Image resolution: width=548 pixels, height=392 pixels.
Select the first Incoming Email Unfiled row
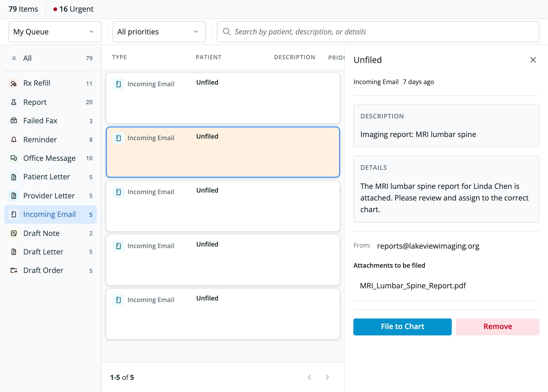[x=223, y=98]
